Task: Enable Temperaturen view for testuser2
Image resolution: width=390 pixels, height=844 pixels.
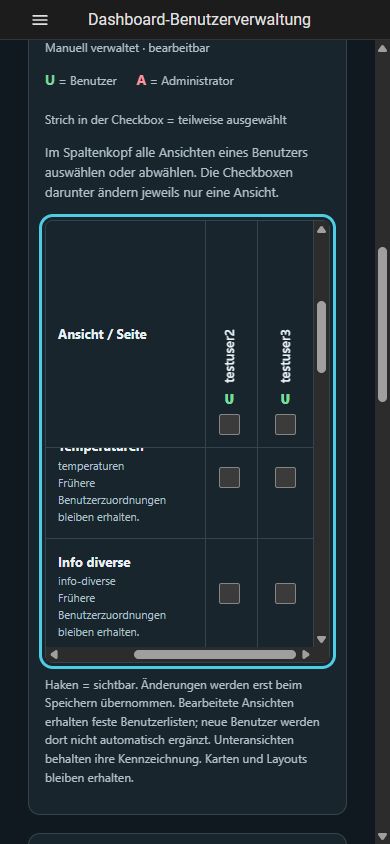Action: click(x=229, y=477)
